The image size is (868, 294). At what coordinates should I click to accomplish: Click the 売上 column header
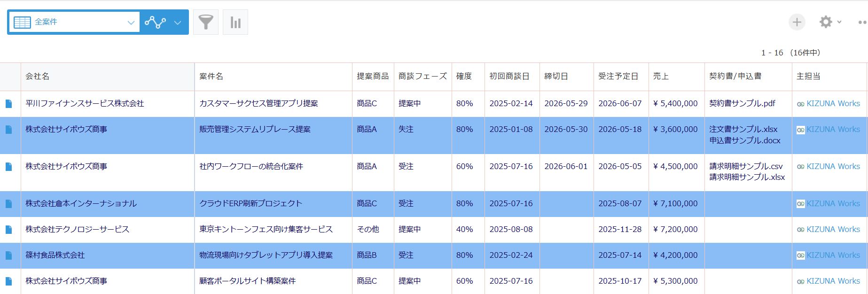coord(677,77)
